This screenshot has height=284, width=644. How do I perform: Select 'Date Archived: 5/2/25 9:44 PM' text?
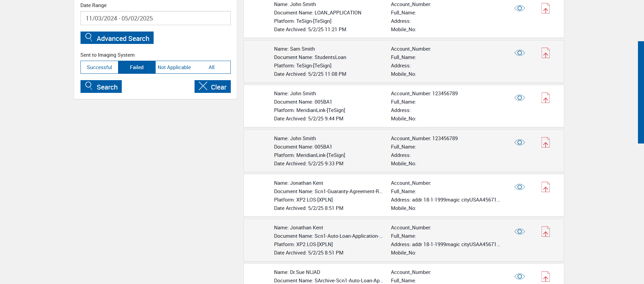[309, 119]
